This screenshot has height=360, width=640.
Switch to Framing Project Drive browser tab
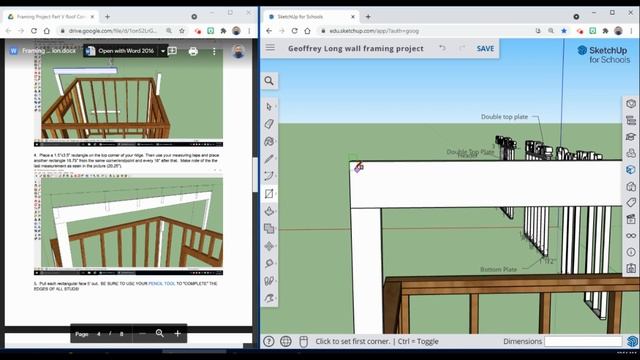tap(51, 17)
